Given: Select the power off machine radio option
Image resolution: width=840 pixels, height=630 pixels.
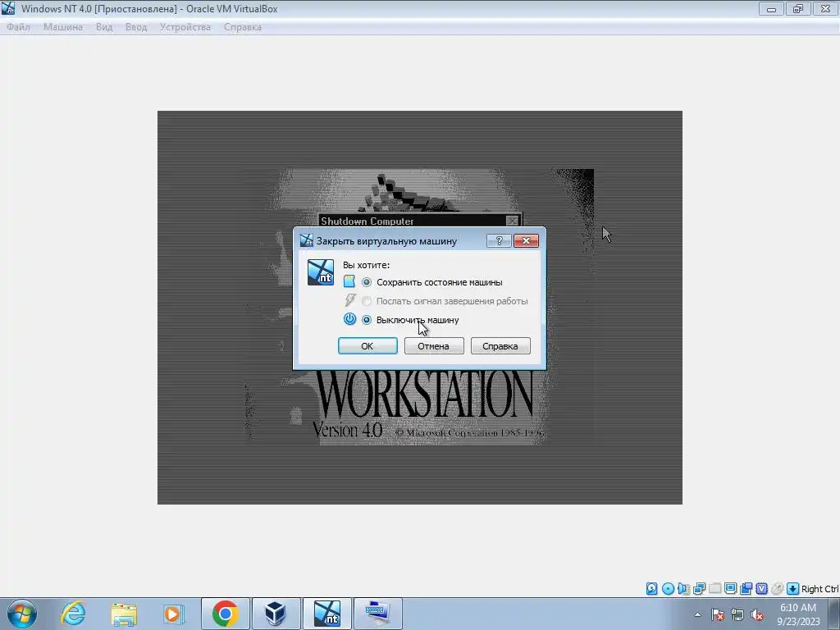Looking at the screenshot, I should click(x=367, y=320).
